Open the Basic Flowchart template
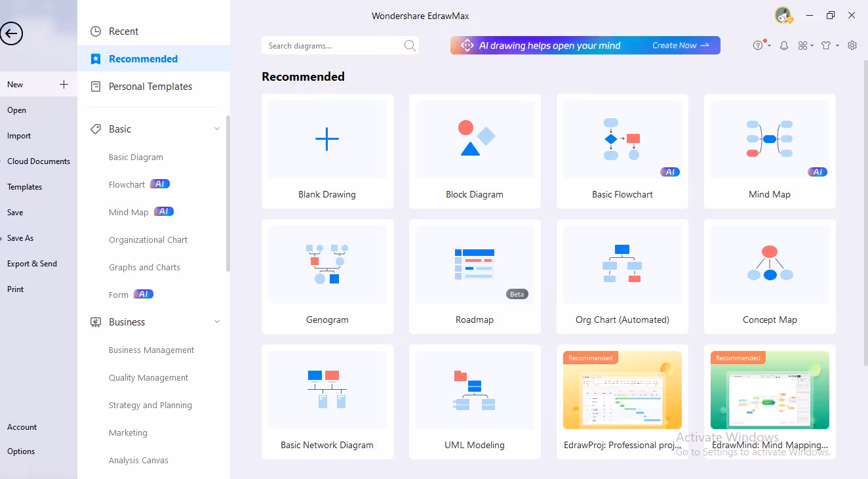This screenshot has height=479, width=868. 622,151
